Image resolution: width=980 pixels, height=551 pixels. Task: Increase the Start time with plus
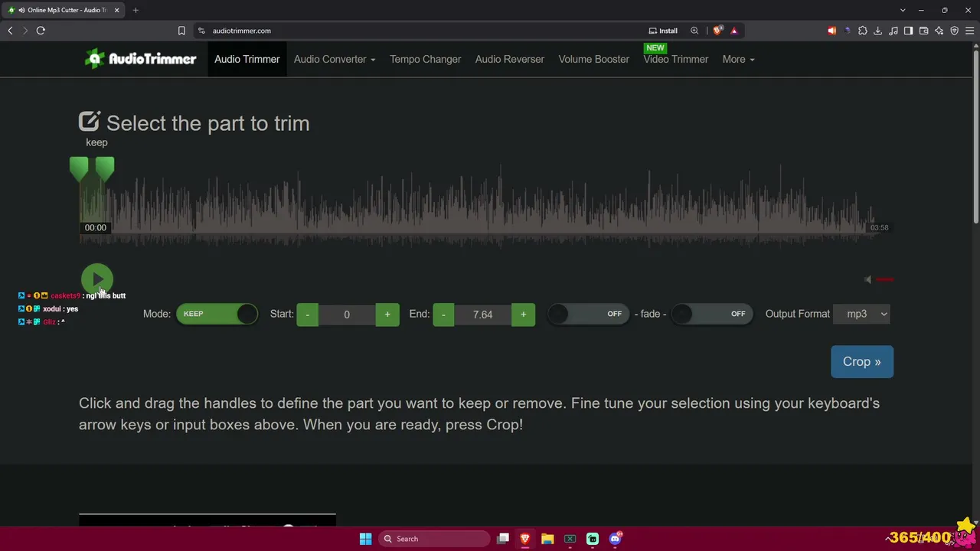tap(387, 315)
